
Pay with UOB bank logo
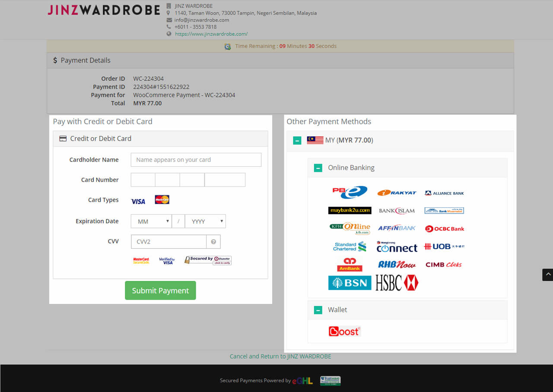coord(444,247)
